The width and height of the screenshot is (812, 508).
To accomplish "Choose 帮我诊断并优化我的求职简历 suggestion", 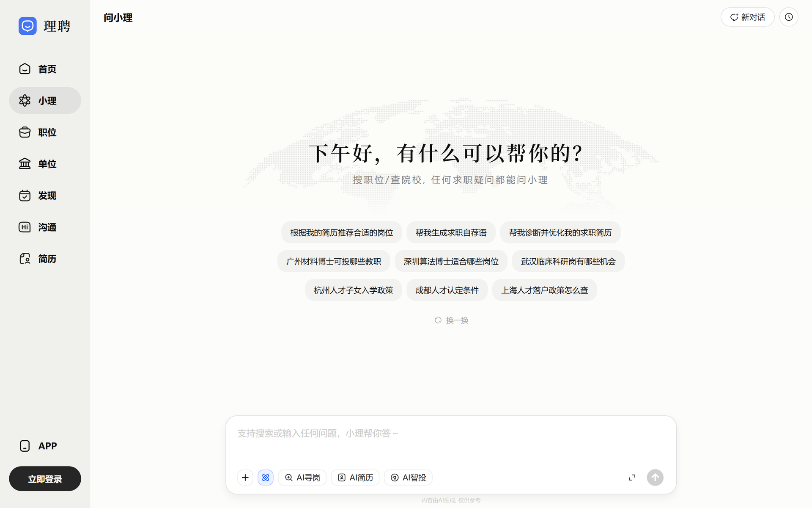I will point(560,232).
